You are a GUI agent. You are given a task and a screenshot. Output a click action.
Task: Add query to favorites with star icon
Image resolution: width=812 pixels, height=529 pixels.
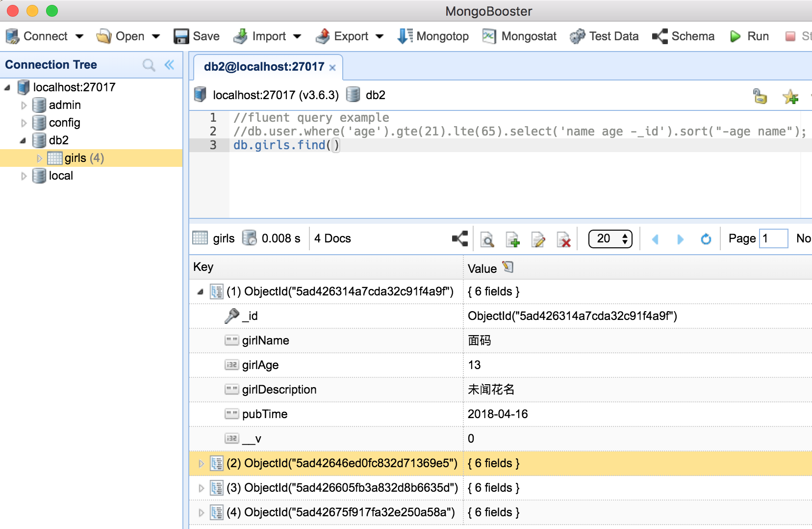tap(790, 97)
